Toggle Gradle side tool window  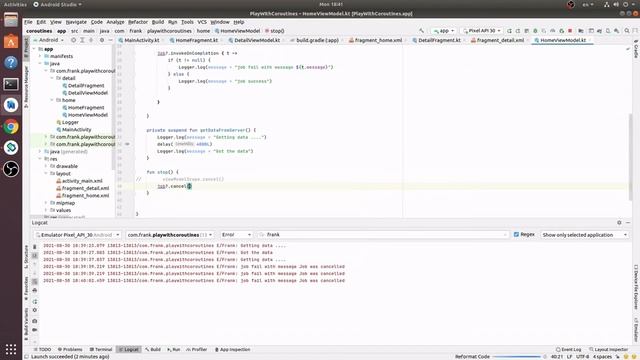point(636,49)
